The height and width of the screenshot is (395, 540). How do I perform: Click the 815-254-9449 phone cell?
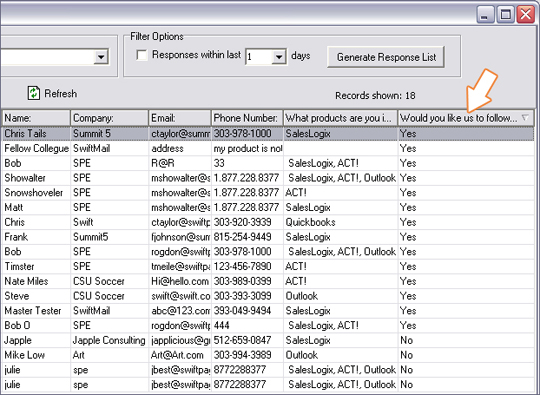pyautogui.click(x=247, y=237)
